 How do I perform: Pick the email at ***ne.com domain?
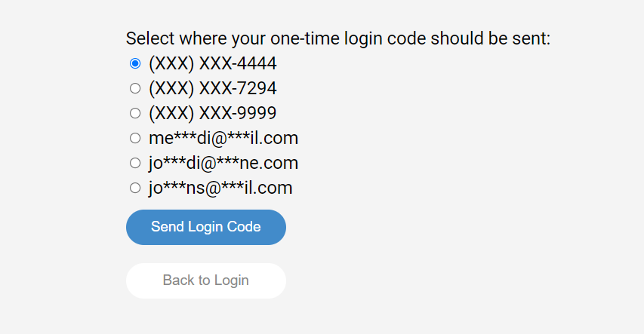click(x=135, y=163)
